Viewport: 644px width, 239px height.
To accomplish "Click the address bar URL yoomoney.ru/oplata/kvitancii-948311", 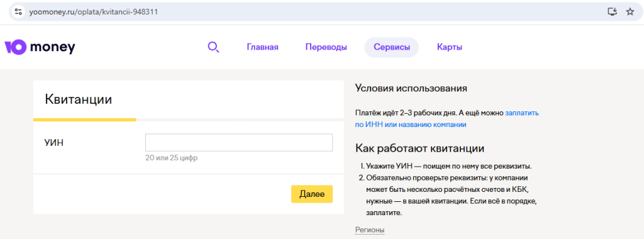I will 94,12.
